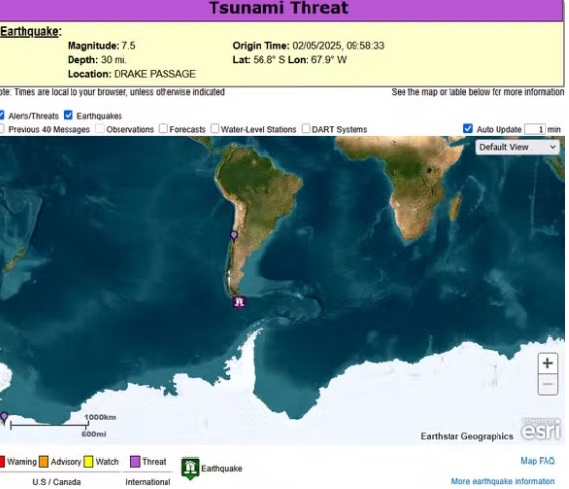Viewport: 569px width, 489px height.
Task: Click the esri logo on the map
Action: tap(541, 430)
